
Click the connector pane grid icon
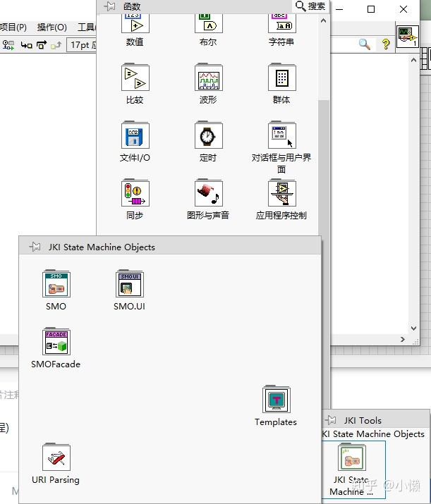[x=425, y=59]
